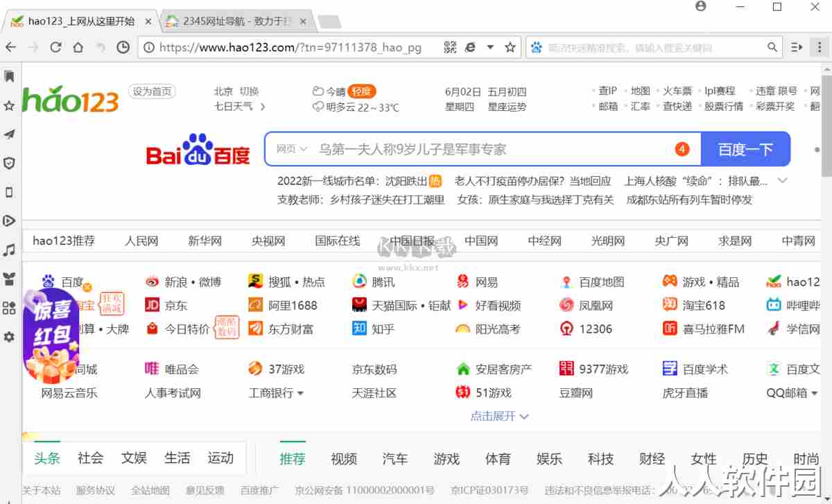This screenshot has height=504, width=832.
Task: Open the 星座运势 link
Action: tap(507, 107)
